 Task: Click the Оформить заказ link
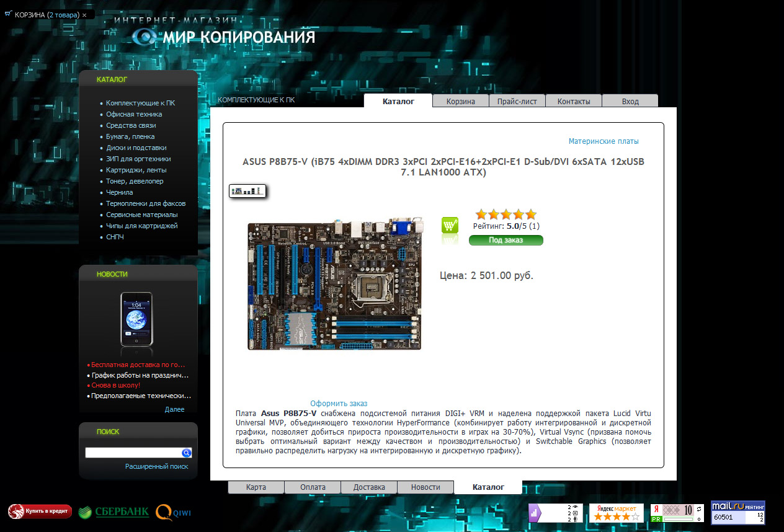(339, 404)
